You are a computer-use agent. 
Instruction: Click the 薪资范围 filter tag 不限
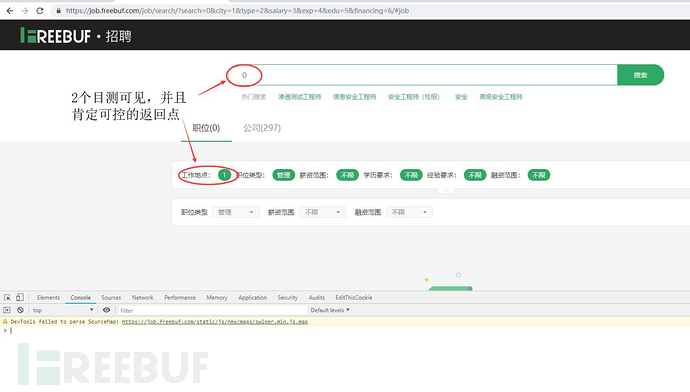[347, 175]
